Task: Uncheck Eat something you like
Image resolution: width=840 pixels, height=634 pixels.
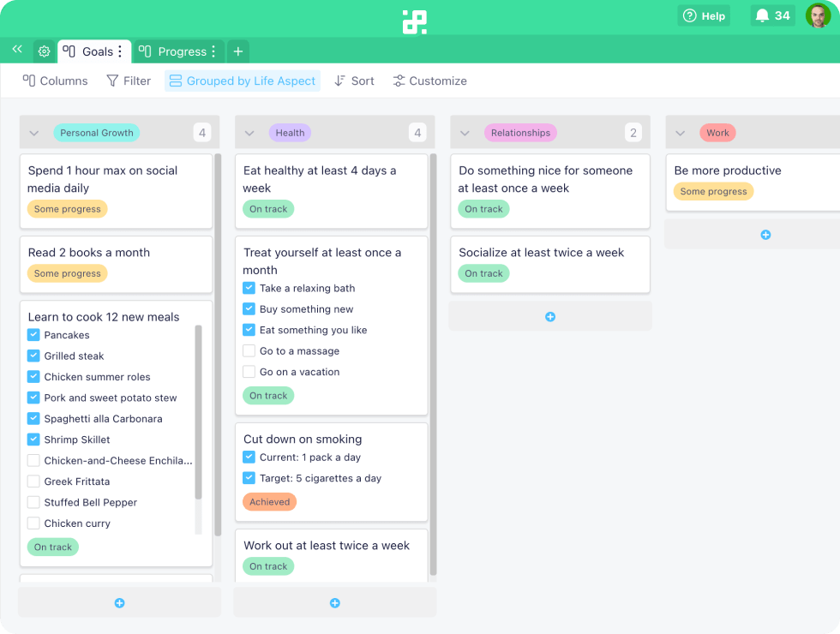Action: (249, 329)
